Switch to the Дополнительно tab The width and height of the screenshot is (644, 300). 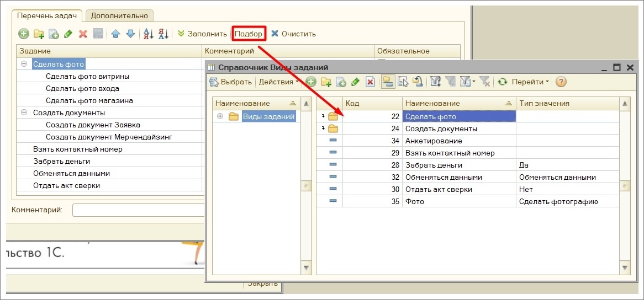coord(119,16)
